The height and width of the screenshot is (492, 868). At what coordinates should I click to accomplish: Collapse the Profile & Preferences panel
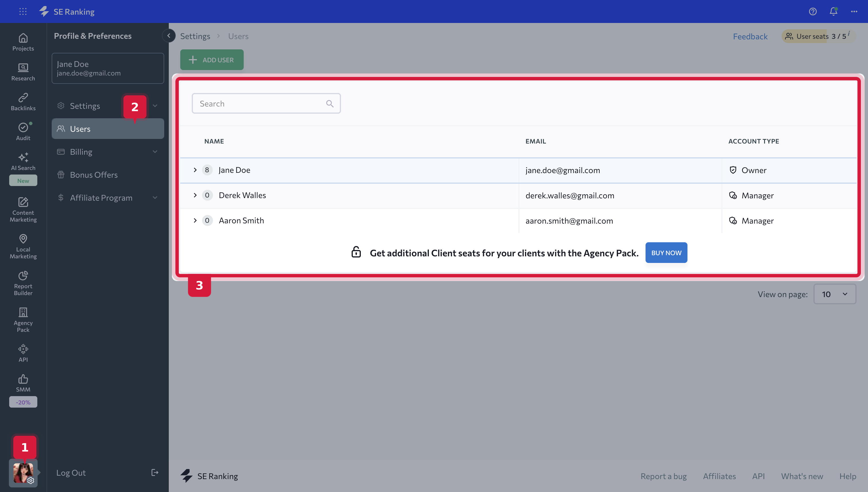(168, 36)
